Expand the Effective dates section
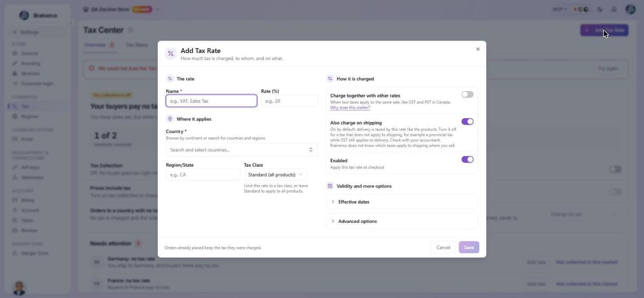The height and width of the screenshot is (298, 644). click(x=402, y=202)
